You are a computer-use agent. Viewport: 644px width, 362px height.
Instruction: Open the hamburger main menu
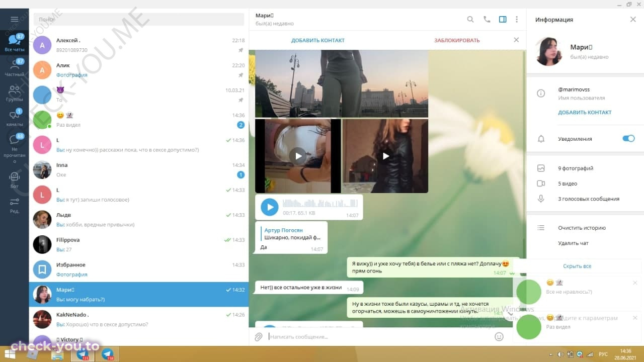tap(14, 19)
